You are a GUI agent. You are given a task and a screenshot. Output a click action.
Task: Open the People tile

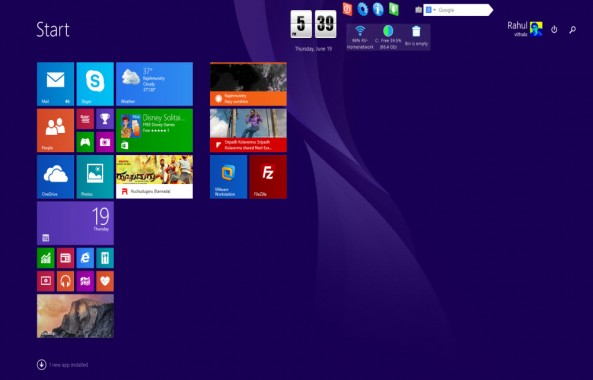[56, 130]
